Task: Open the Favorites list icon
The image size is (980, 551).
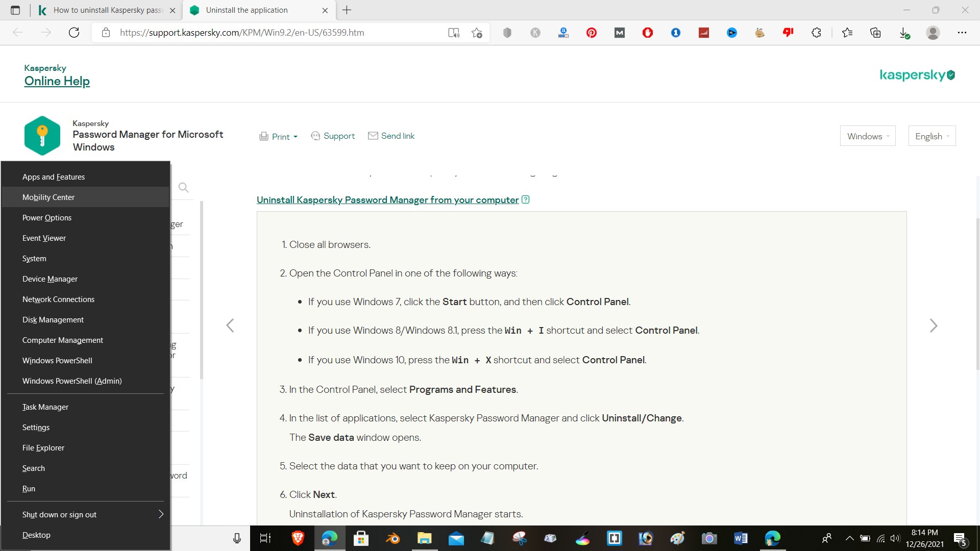Action: click(x=847, y=33)
